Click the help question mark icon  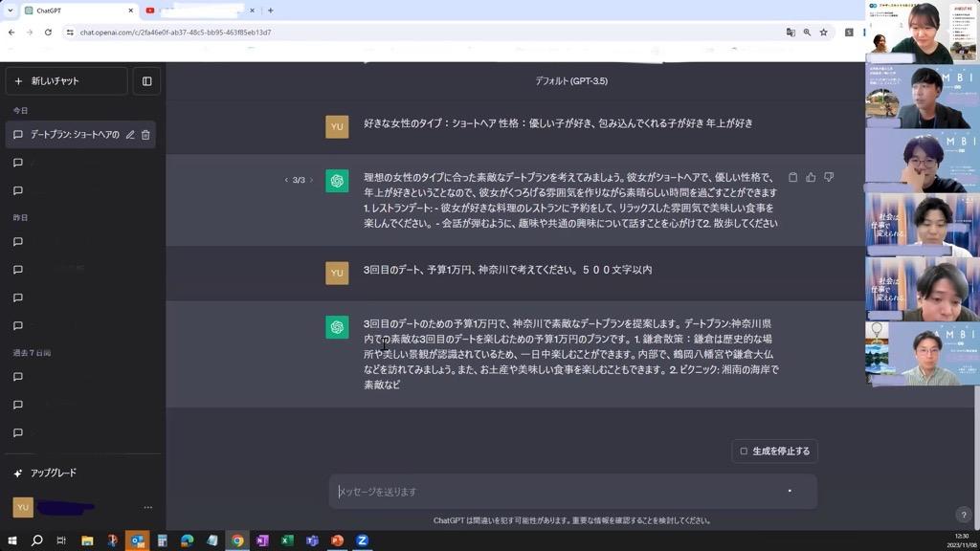coord(963,515)
